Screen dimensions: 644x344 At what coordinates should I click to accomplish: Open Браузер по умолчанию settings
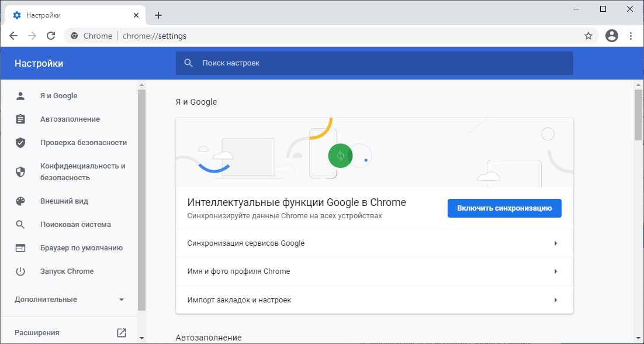tap(81, 248)
